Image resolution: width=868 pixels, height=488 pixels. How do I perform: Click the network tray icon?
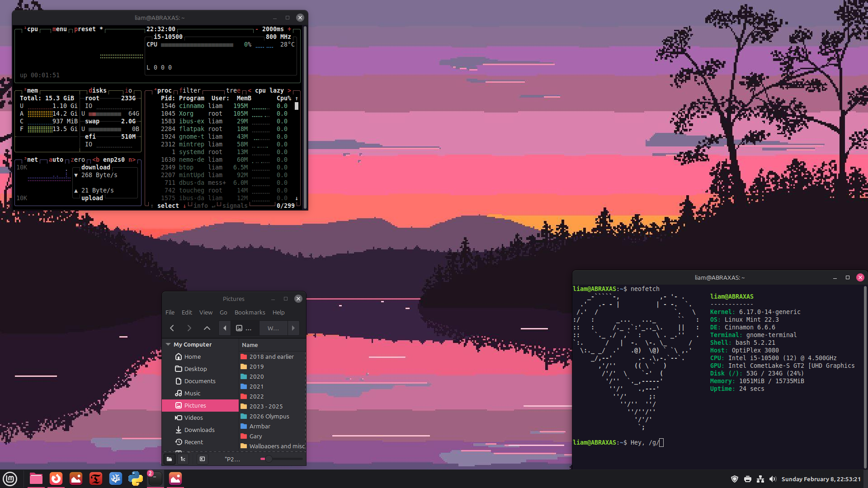pyautogui.click(x=760, y=479)
